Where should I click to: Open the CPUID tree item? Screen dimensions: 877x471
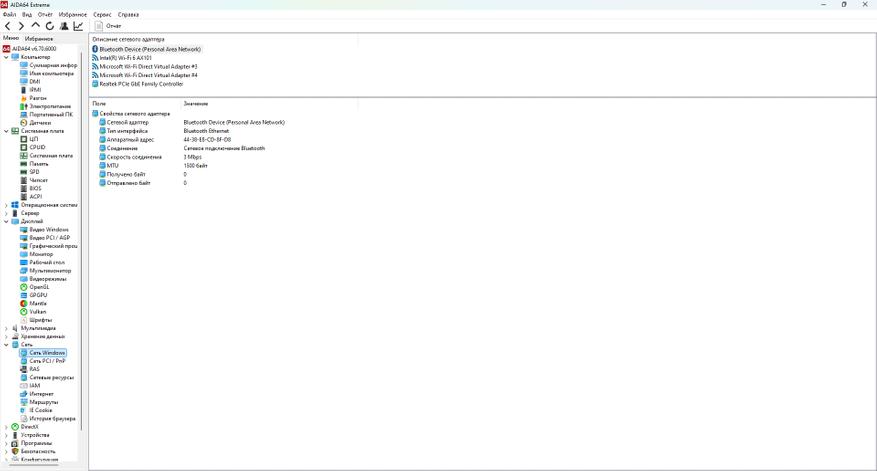coord(37,147)
